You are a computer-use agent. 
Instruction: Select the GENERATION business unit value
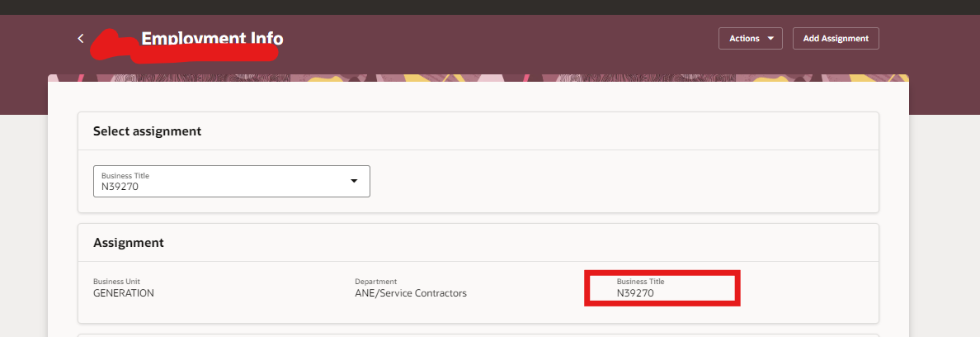(x=123, y=292)
